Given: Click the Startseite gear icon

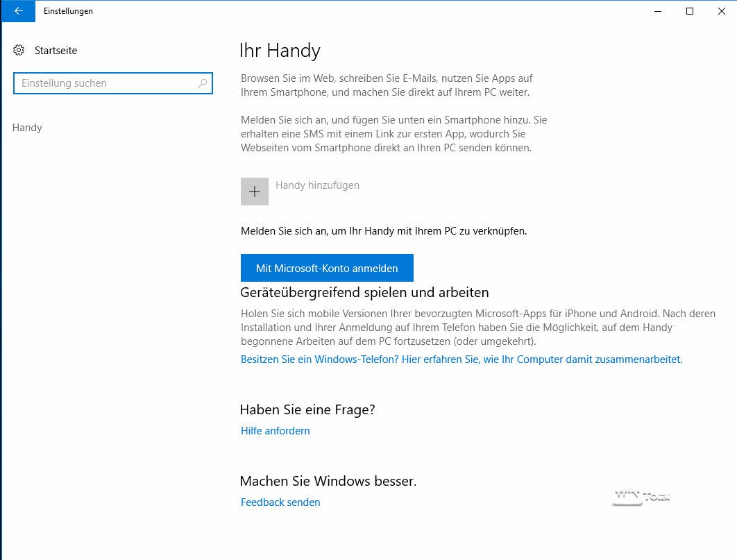Looking at the screenshot, I should coord(19,50).
